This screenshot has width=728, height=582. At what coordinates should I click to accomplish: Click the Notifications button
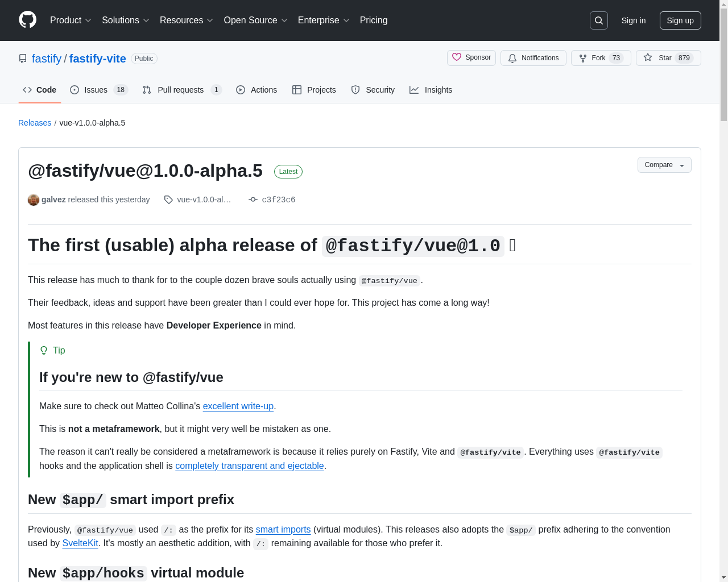point(533,58)
